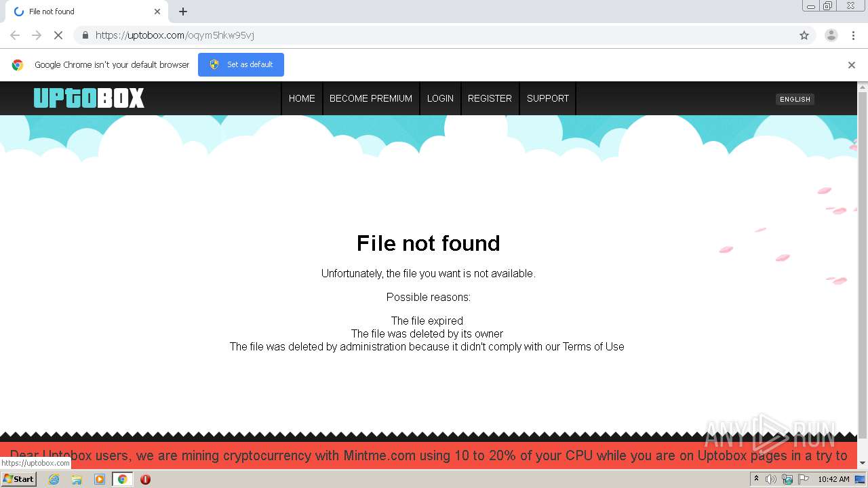868x488 pixels.
Task: Click the Terms of Use deletion reason line
Action: (427, 346)
